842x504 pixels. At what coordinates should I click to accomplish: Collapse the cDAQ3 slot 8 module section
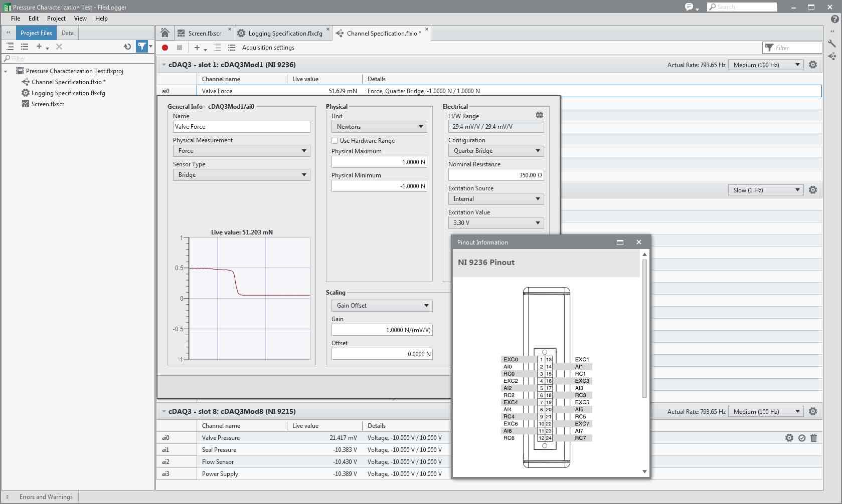coord(163,411)
